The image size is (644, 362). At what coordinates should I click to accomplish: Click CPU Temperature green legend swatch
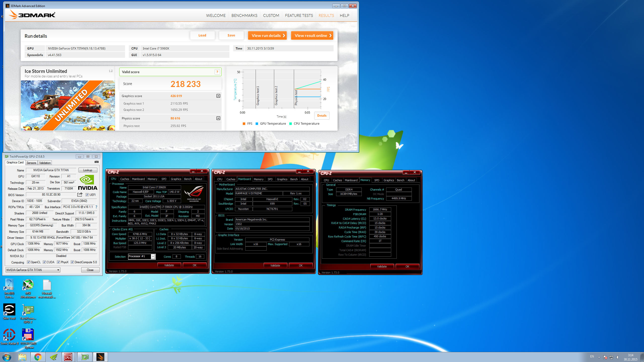click(x=291, y=123)
